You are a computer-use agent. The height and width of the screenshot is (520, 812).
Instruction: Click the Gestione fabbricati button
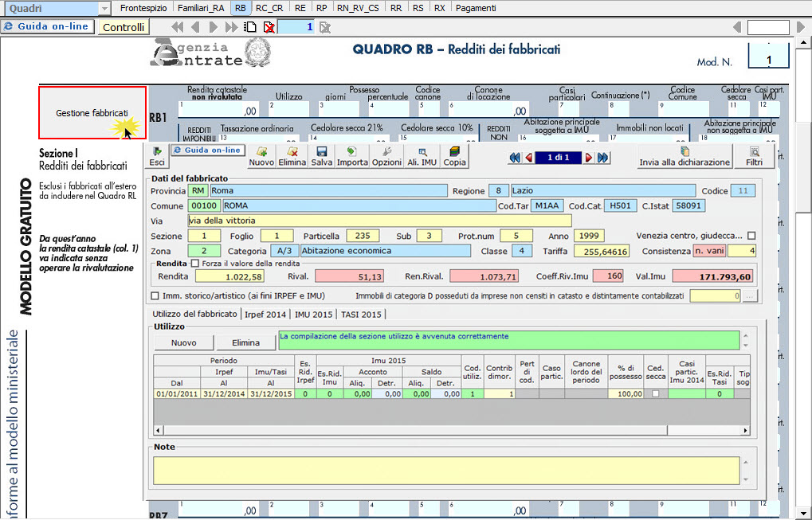pos(92,113)
